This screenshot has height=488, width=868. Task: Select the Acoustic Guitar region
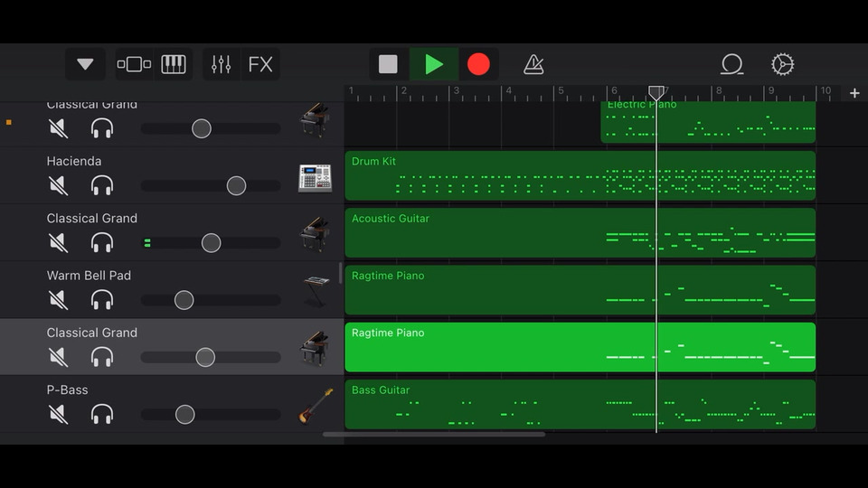pyautogui.click(x=580, y=232)
